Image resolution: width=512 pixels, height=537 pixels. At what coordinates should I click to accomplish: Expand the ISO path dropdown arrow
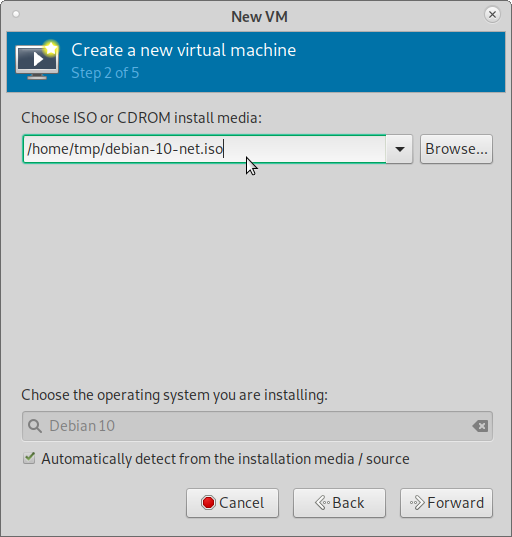click(399, 149)
